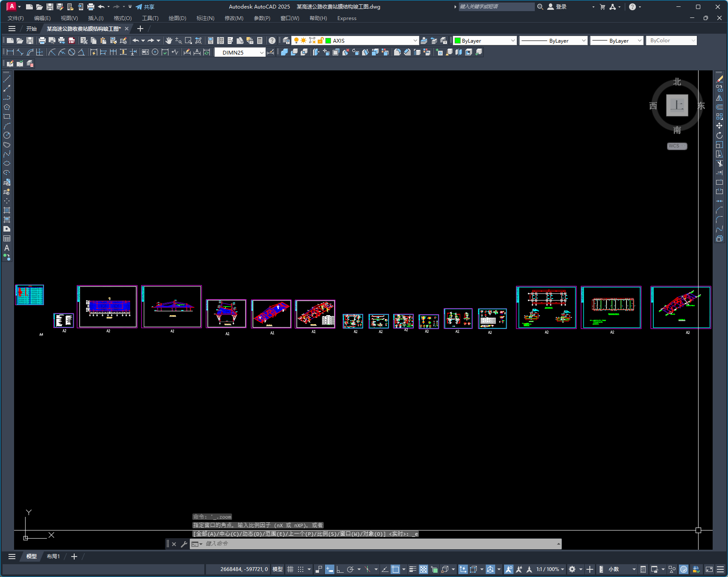The image size is (728, 577).
Task: Click the 登录 sign-in button
Action: 557,7
